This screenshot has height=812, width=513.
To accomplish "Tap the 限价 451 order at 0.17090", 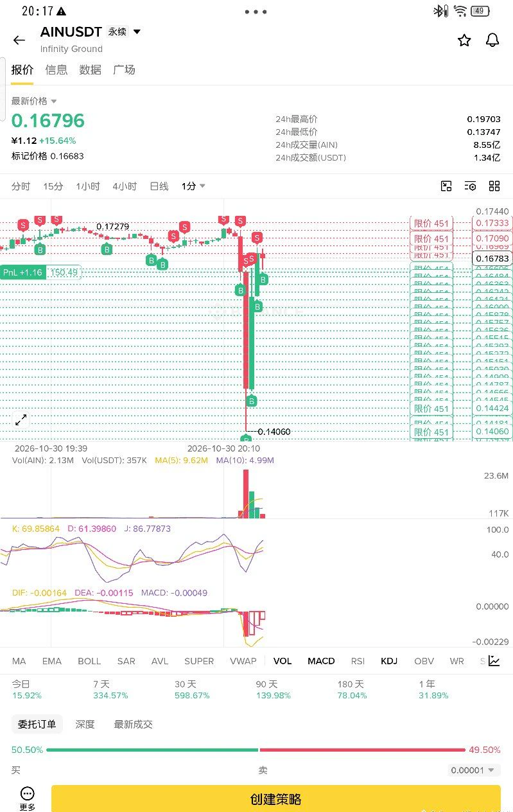I will [431, 239].
